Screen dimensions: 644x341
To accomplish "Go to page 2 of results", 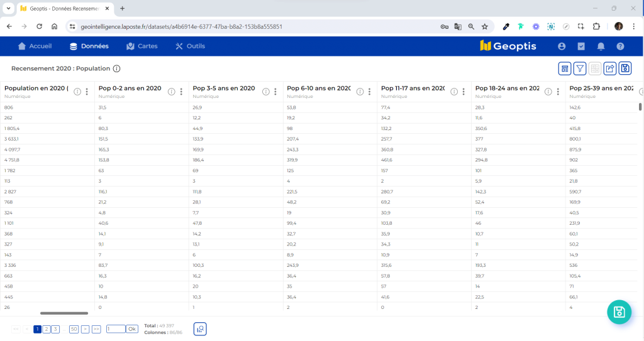I will [x=47, y=329].
